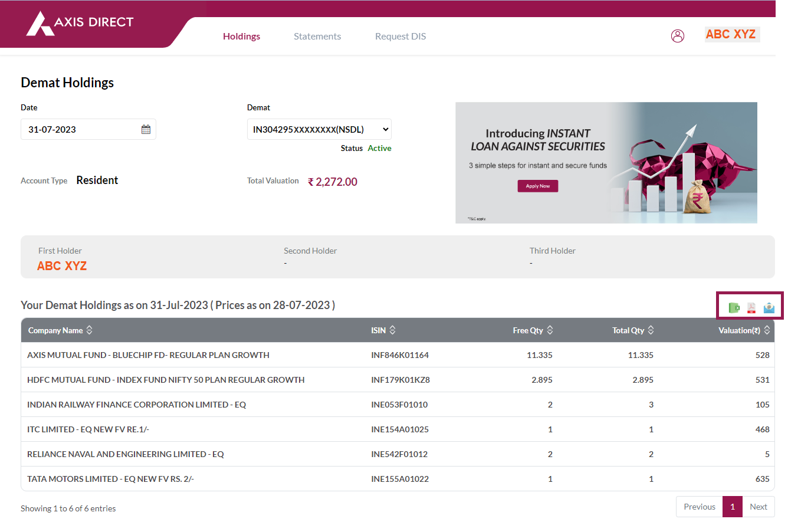Image resolution: width=788 pixels, height=532 pixels.
Task: Click ISIN INF846K01164
Action: click(400, 355)
